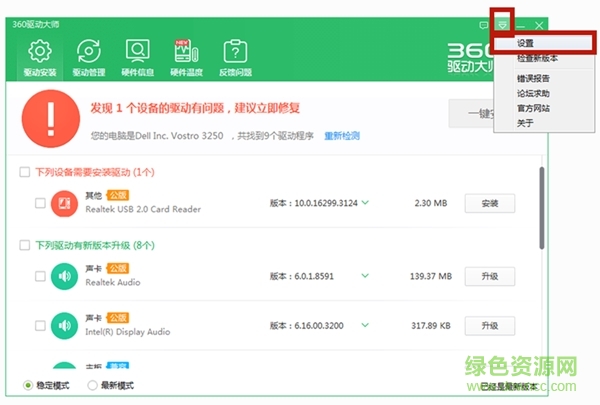Check the box for Realtek USB 2.0 Card Reader
Viewport: 600px width, 405px height.
(40, 203)
